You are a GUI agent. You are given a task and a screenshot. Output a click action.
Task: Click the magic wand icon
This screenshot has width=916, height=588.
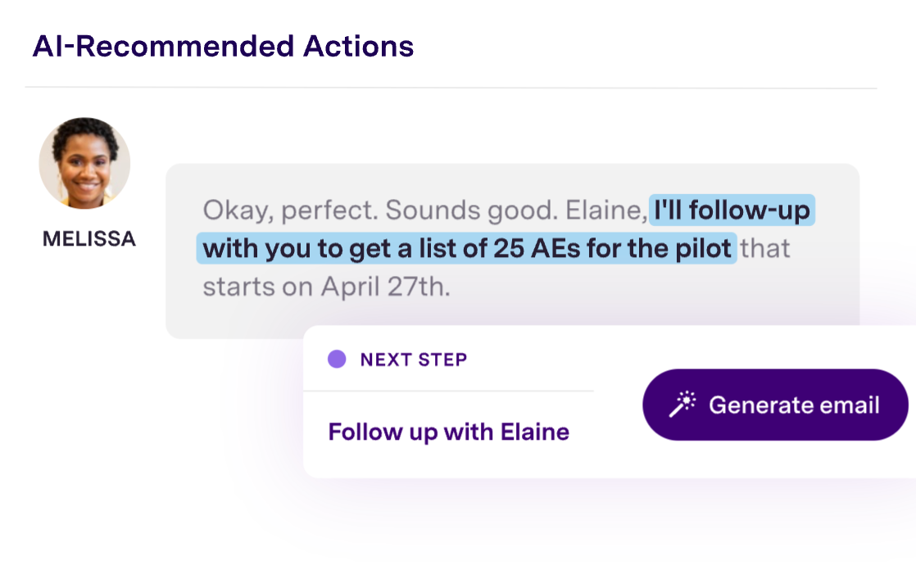click(x=682, y=404)
